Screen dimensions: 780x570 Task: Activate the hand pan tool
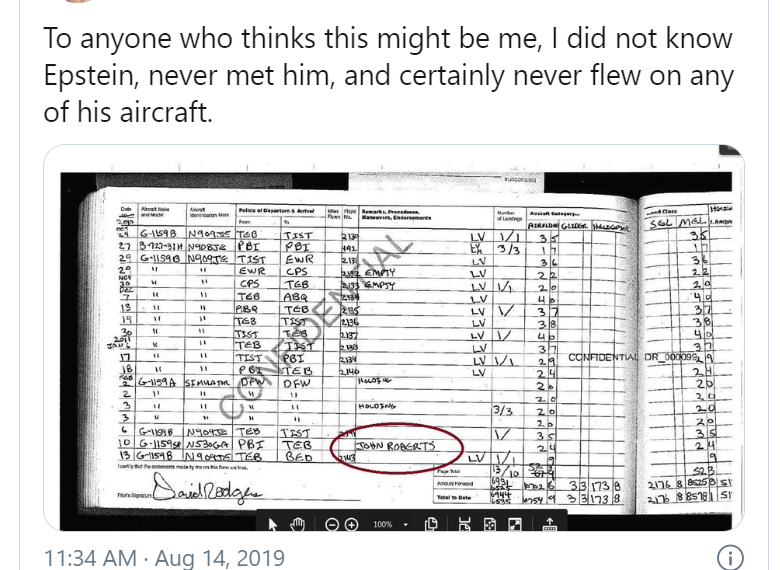pyautogui.click(x=297, y=524)
